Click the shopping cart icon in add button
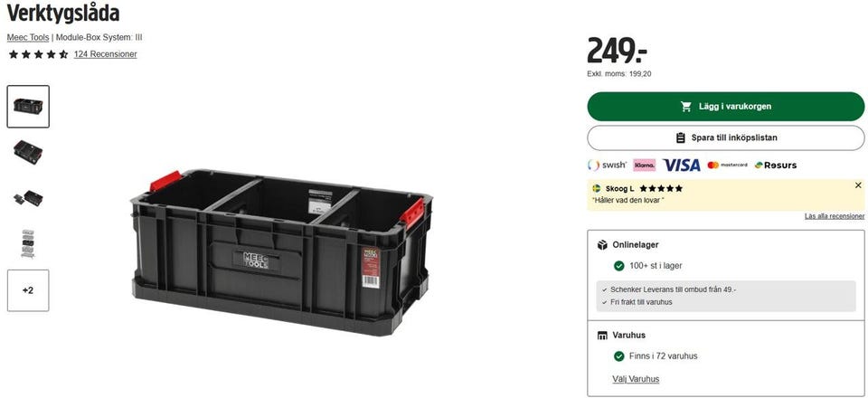The image size is (868, 398). pos(686,106)
